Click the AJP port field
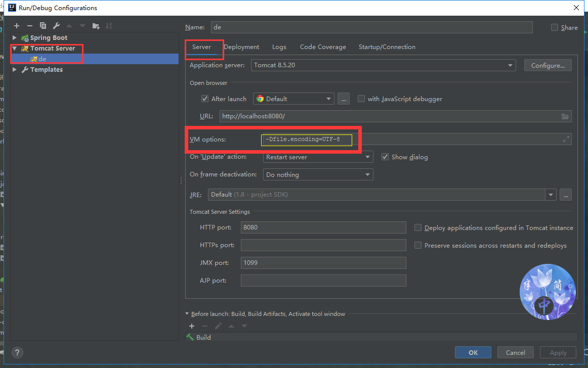 (323, 281)
